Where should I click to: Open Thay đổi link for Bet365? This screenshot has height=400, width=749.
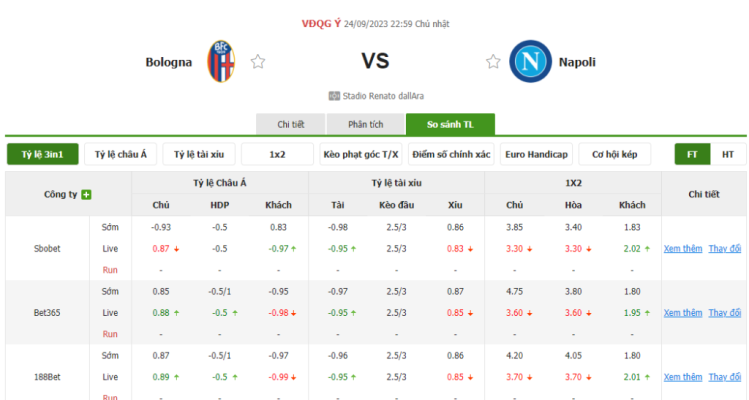(x=725, y=313)
